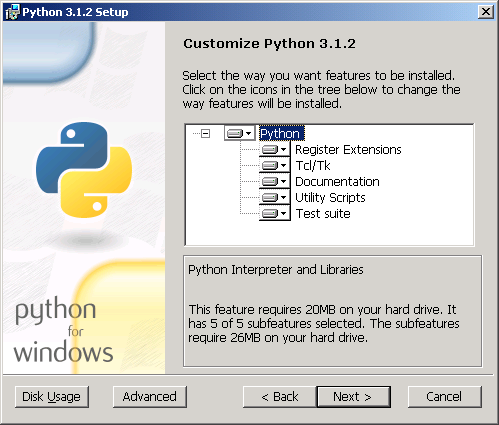499x425 pixels.
Task: Select Documentation feature
Action: 337,181
